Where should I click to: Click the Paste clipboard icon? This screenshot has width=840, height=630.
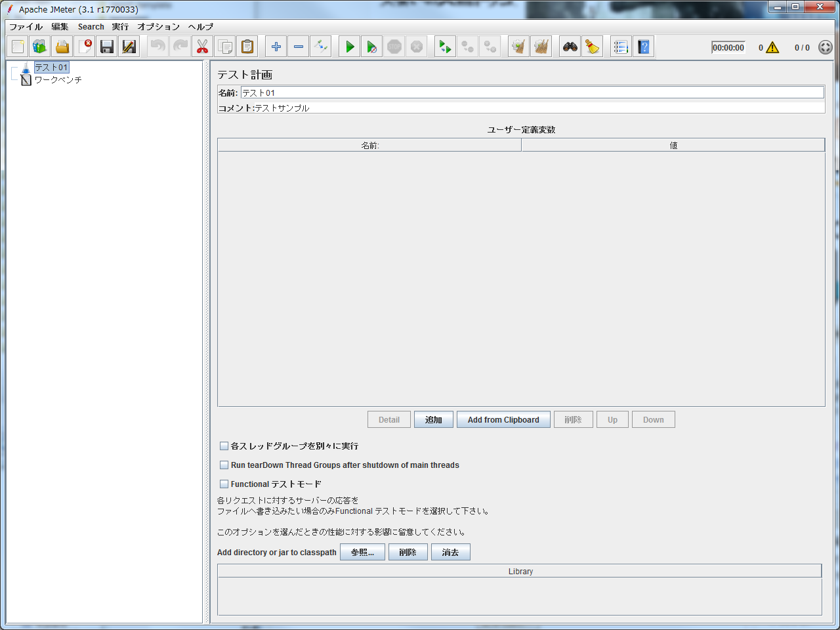[x=247, y=47]
